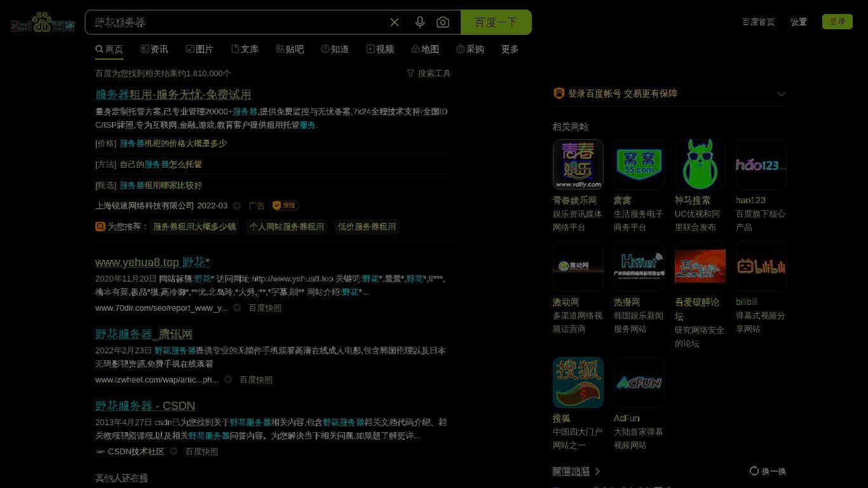Open hao123 site icon
868x488 pixels.
tap(761, 165)
